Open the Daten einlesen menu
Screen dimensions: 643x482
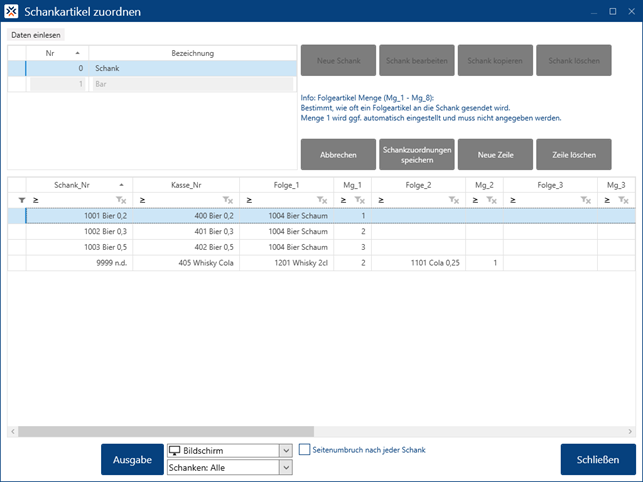pyautogui.click(x=36, y=35)
